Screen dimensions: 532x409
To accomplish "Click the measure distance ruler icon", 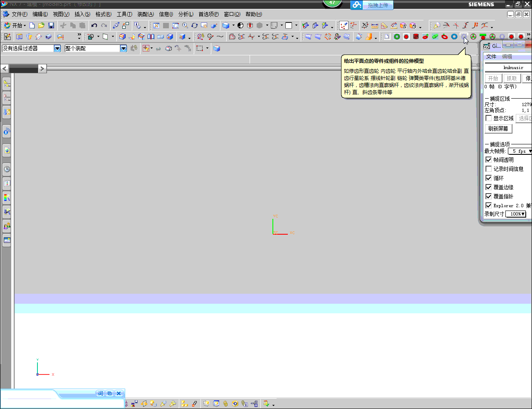I will tap(375, 25).
